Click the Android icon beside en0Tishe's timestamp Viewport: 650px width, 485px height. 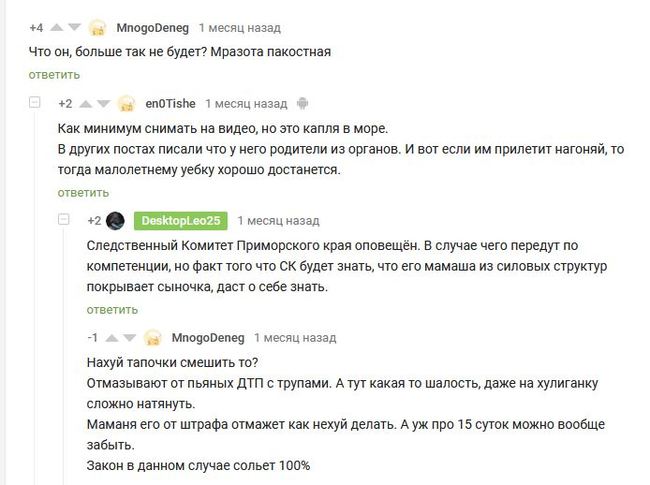[303, 103]
